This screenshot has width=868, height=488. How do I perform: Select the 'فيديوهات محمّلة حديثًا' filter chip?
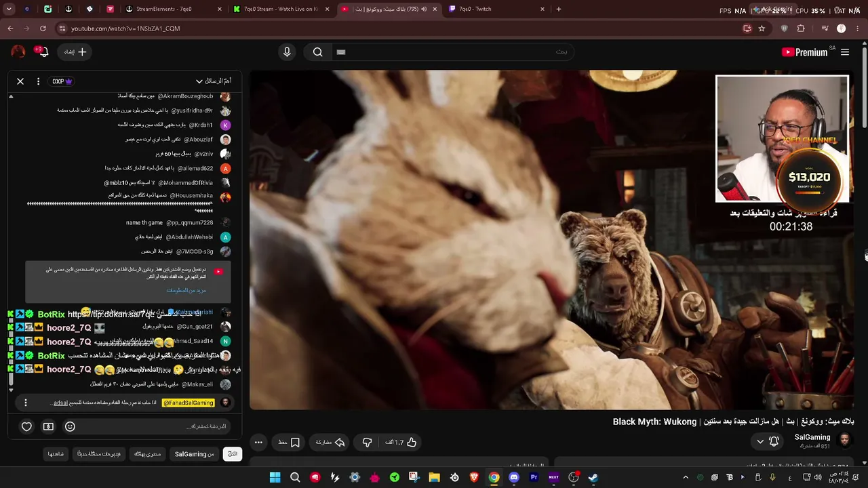(x=99, y=454)
